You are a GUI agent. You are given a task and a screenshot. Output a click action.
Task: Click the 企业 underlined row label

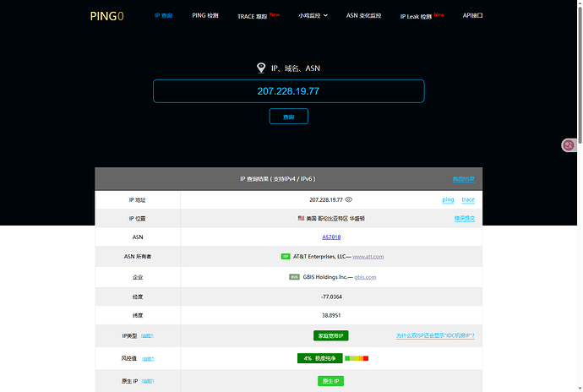pos(138,277)
